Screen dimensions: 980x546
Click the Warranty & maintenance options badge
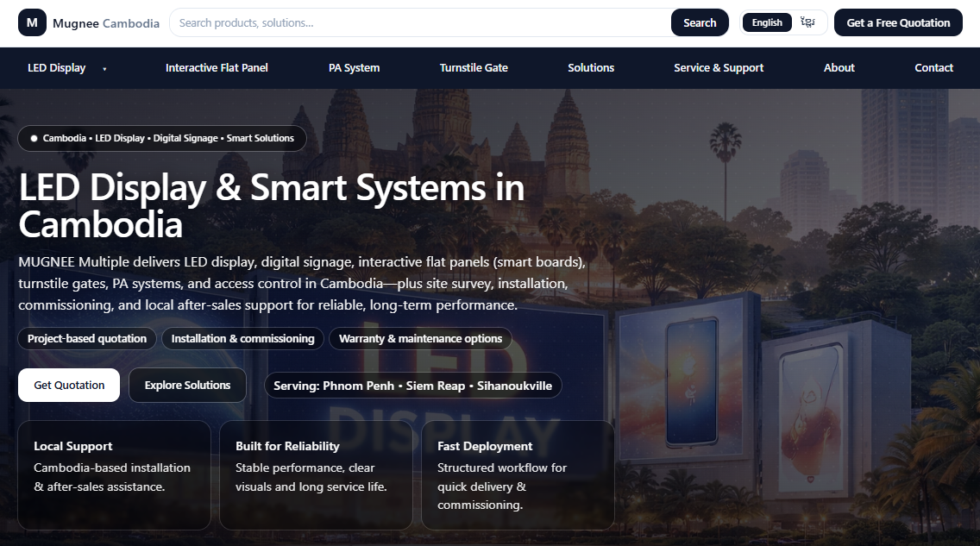tap(420, 338)
